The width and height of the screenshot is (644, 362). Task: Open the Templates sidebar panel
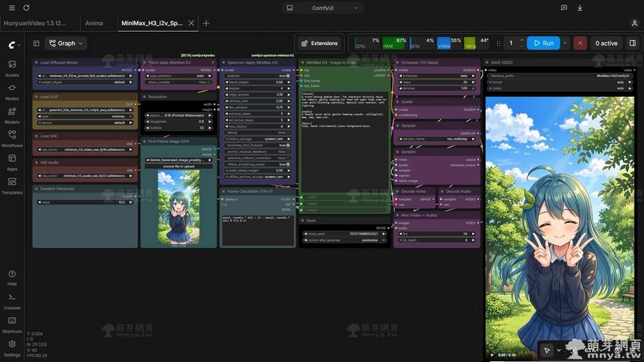[x=12, y=186]
